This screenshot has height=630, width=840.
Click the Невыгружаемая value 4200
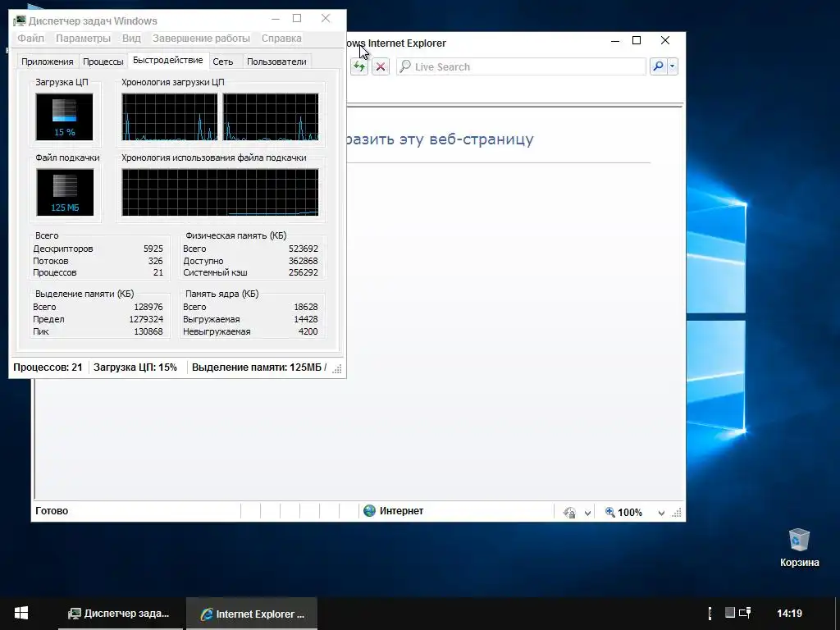pyautogui.click(x=308, y=331)
